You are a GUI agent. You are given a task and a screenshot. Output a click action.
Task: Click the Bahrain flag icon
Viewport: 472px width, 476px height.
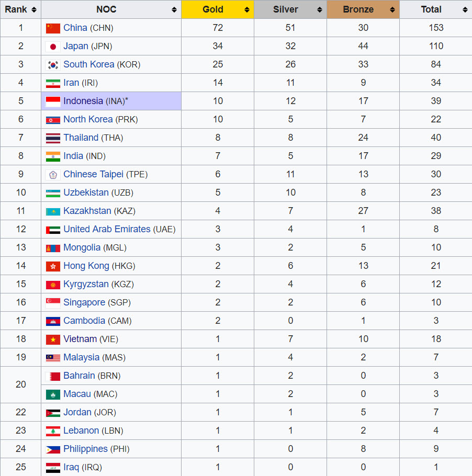pos(53,377)
